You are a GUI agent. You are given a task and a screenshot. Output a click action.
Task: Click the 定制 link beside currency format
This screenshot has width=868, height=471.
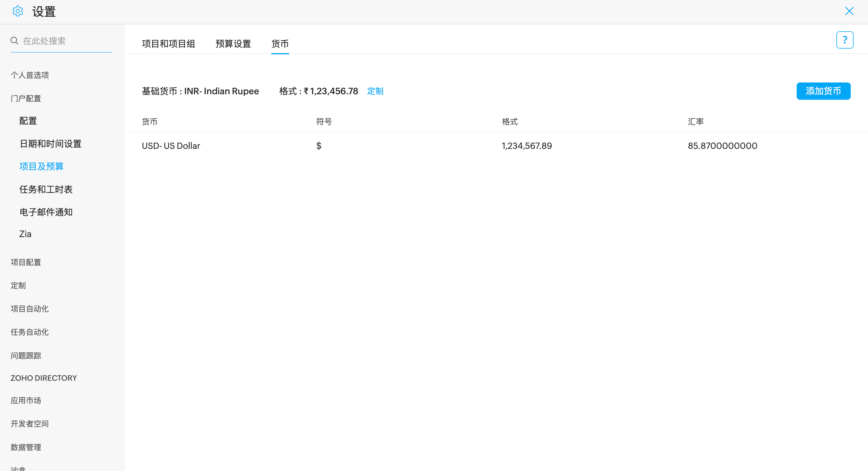[x=375, y=91]
